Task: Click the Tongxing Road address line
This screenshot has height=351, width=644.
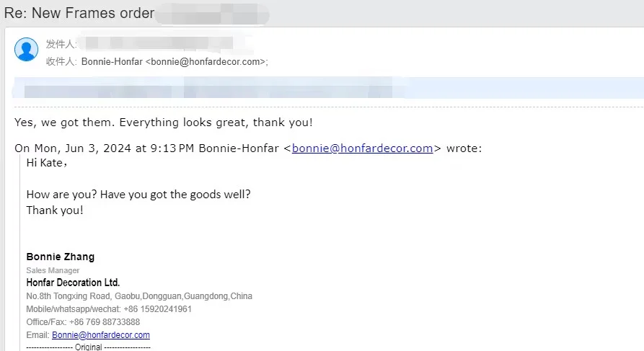Action: pos(139,296)
